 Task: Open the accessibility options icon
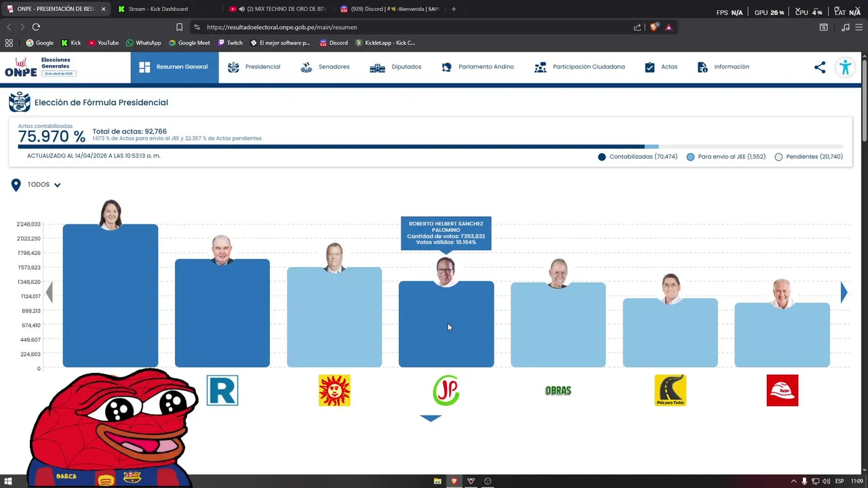click(x=845, y=67)
